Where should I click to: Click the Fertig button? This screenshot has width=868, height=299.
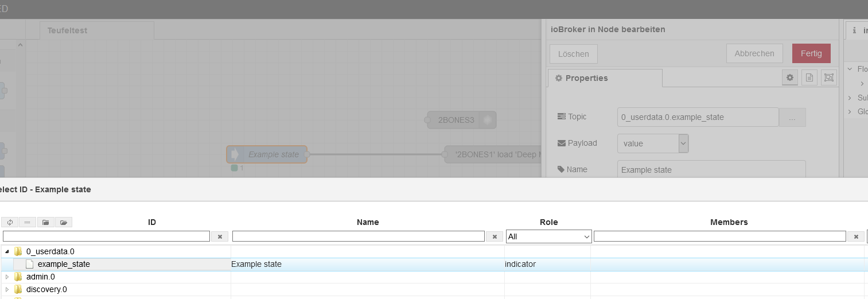811,53
